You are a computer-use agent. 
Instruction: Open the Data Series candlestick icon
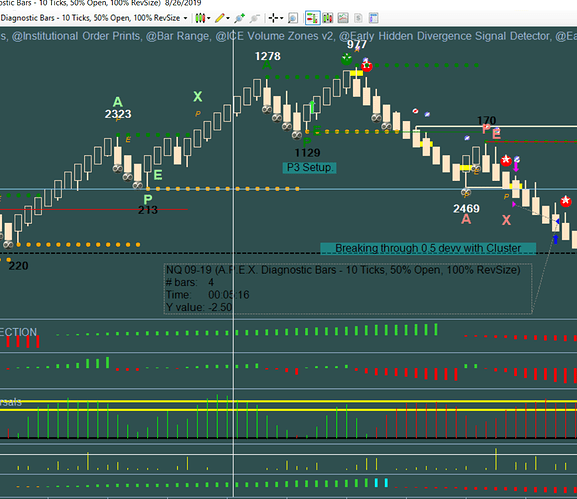pos(328,18)
